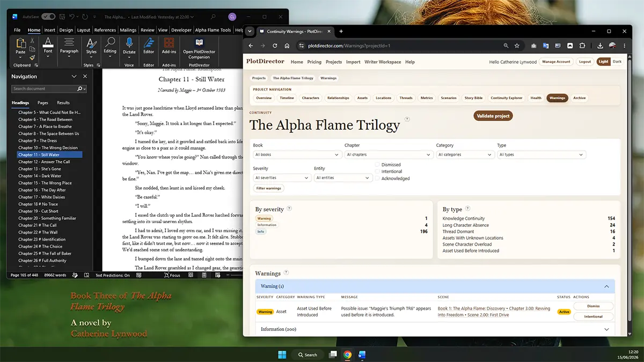The width and height of the screenshot is (644, 362).
Task: Click the Undo arrow in Word title bar
Action: [71, 17]
